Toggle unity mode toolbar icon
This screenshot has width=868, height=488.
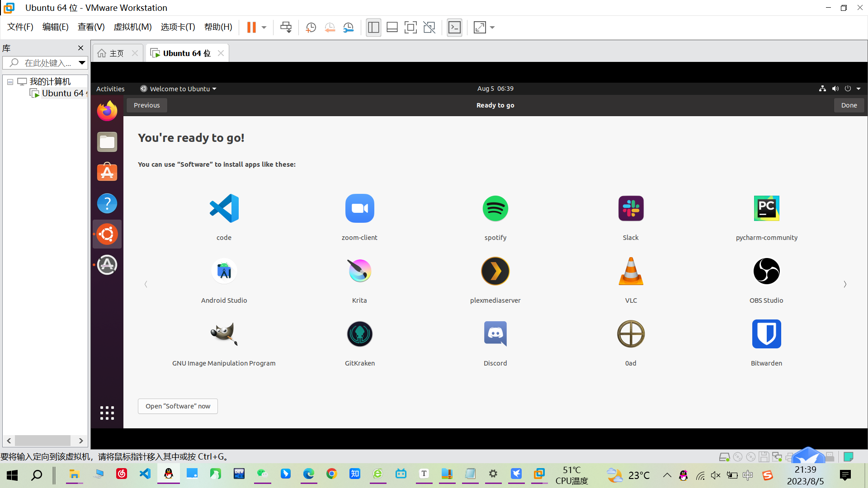coord(429,28)
